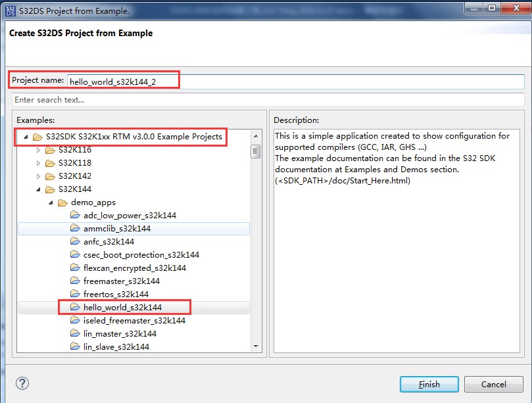The image size is (532, 403).
Task: Select adc_low_power_s32k144 example
Action: pyautogui.click(x=130, y=216)
